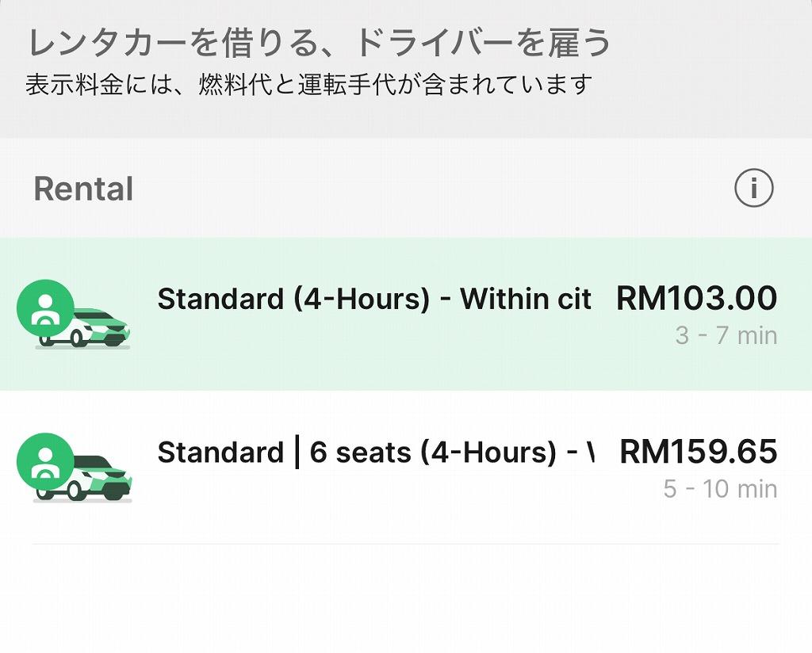Click the 5 - 10 min wait time
This screenshot has height=653, width=812.
coord(720,489)
